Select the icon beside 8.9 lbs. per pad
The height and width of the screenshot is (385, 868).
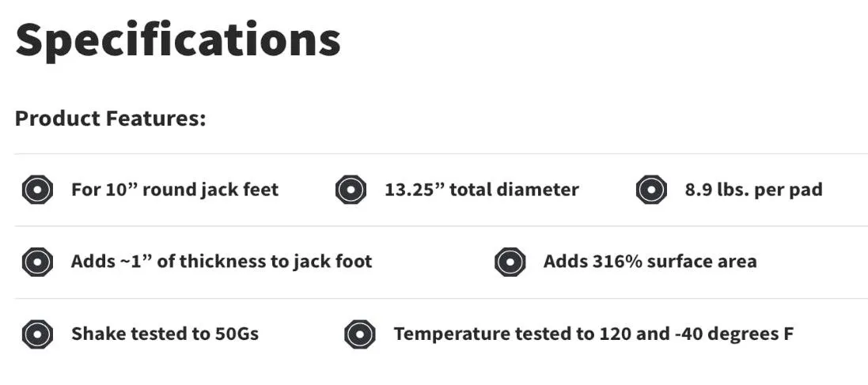coord(651,190)
